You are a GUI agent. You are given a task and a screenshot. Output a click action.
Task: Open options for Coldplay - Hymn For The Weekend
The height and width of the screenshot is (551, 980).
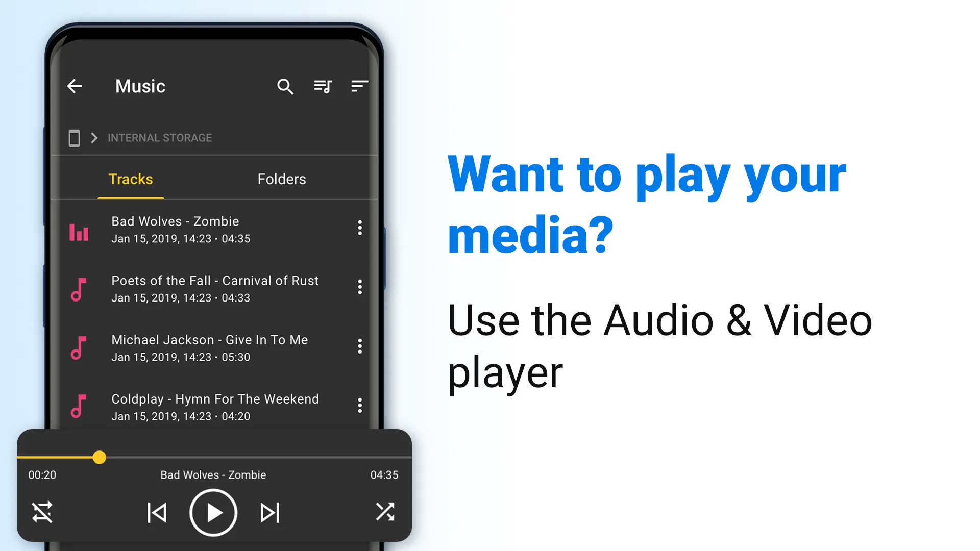[x=361, y=406]
